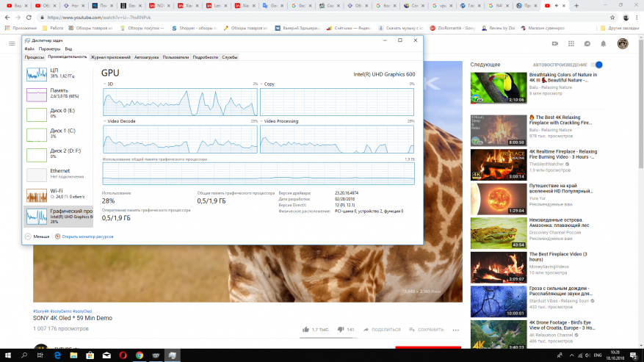The height and width of the screenshot is (362, 644).
Task: Switch to the Пользователи tab
Action: 176,57
